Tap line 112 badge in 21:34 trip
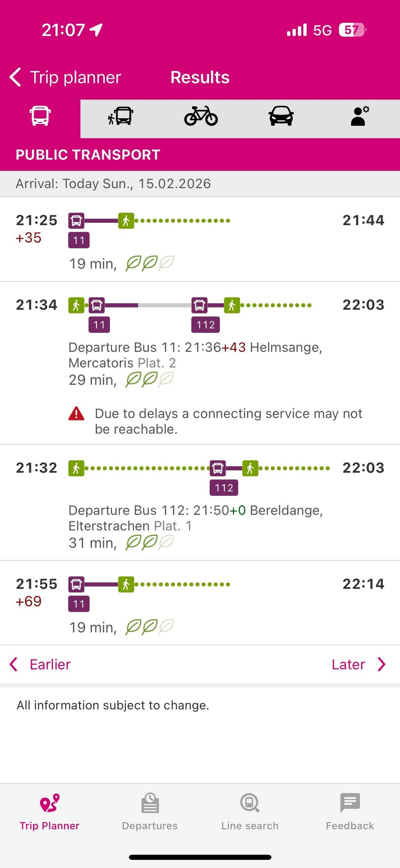Viewport: 400px width, 868px height. [x=206, y=325]
